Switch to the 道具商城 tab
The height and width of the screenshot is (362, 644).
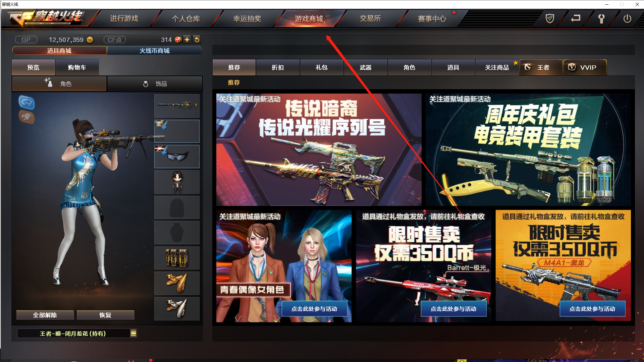[59, 51]
